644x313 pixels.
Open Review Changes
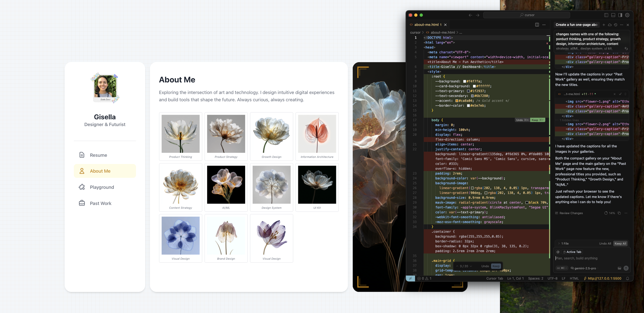[569, 213]
